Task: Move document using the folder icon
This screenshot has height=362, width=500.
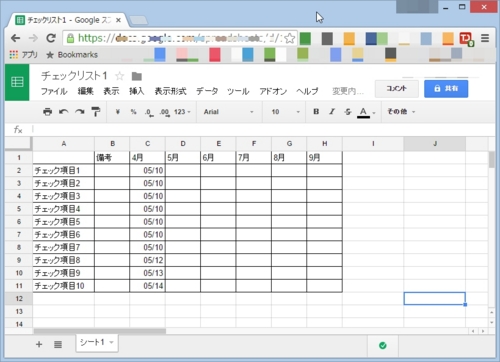Action: [137, 76]
